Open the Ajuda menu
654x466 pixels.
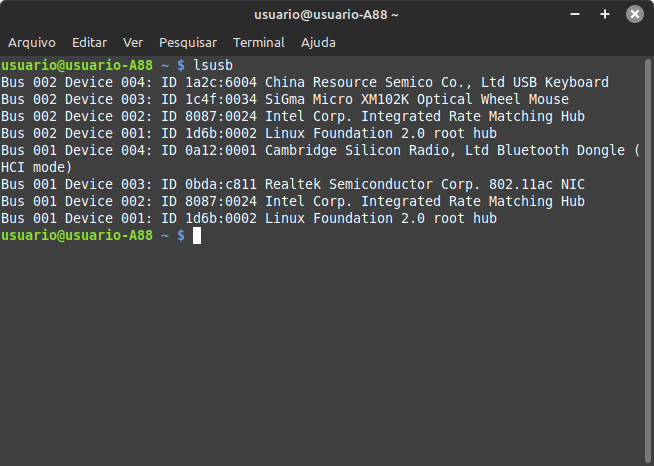(318, 43)
